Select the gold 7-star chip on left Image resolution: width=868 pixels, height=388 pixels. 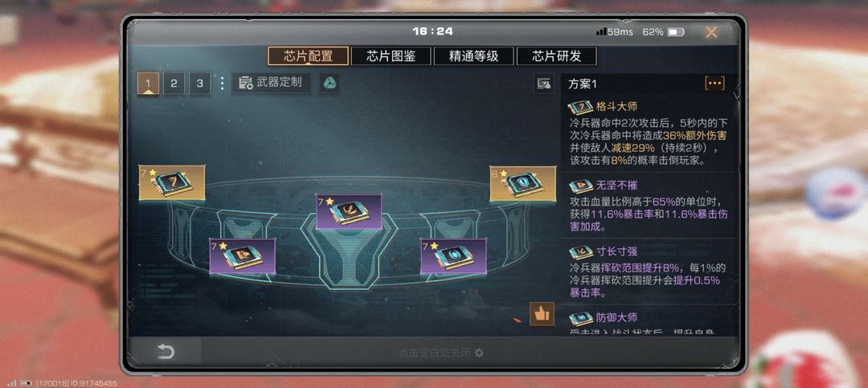172,182
